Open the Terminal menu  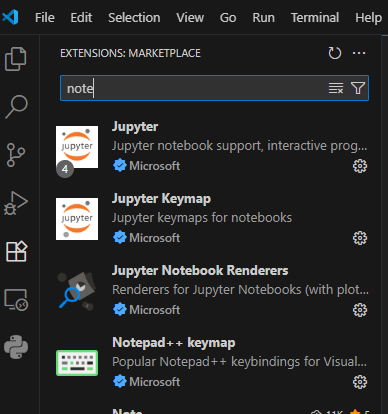click(x=315, y=17)
